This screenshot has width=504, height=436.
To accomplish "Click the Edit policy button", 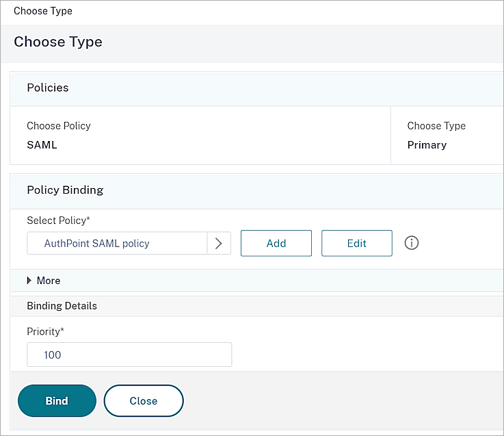I will click(357, 243).
